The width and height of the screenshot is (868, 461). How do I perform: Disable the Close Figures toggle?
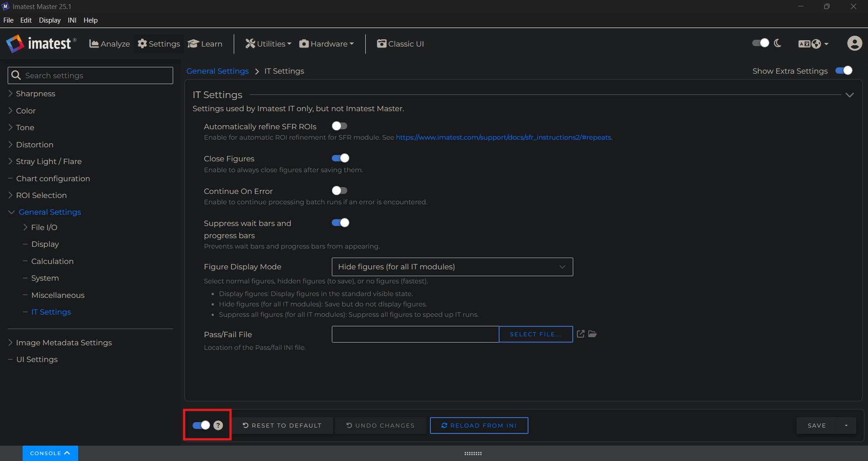tap(340, 158)
